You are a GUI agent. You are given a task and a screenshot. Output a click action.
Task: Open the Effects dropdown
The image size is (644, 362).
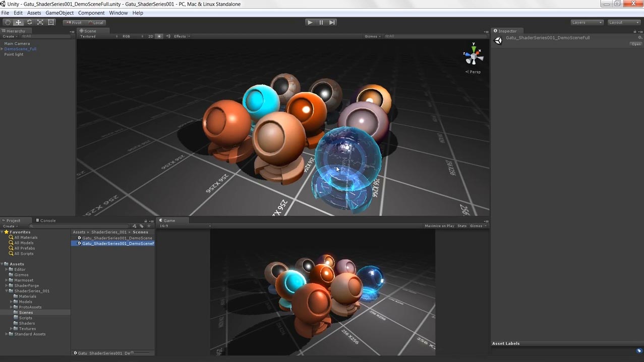coord(182,36)
